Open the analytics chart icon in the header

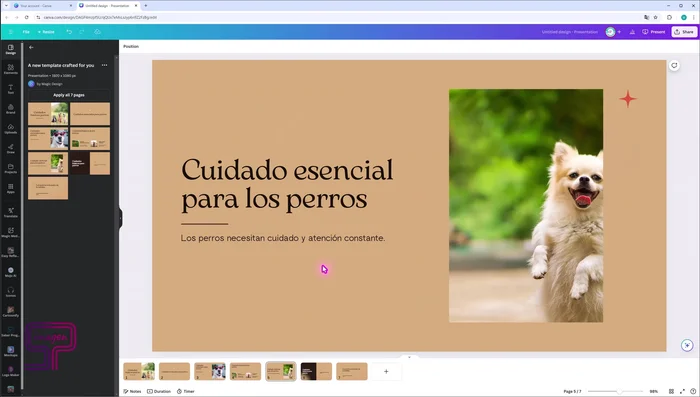pos(632,32)
